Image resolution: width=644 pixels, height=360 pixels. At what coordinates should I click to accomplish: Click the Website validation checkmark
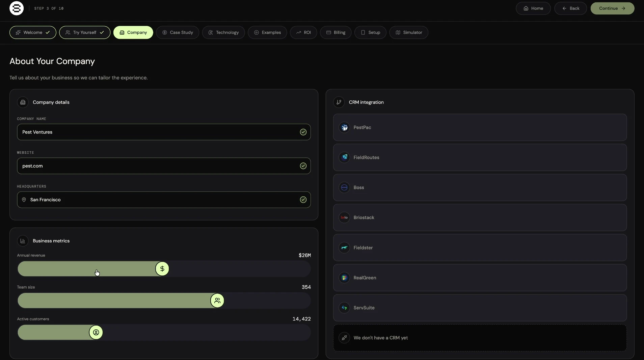(303, 166)
